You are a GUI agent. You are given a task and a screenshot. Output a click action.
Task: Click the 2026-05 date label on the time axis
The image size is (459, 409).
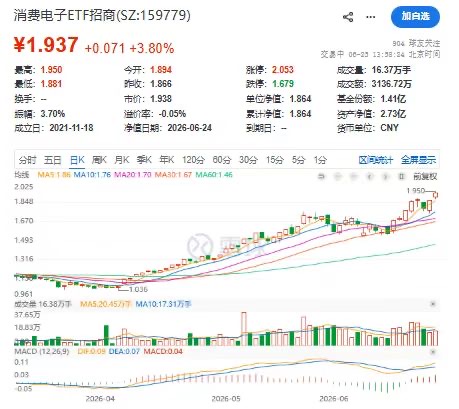pos(226,399)
